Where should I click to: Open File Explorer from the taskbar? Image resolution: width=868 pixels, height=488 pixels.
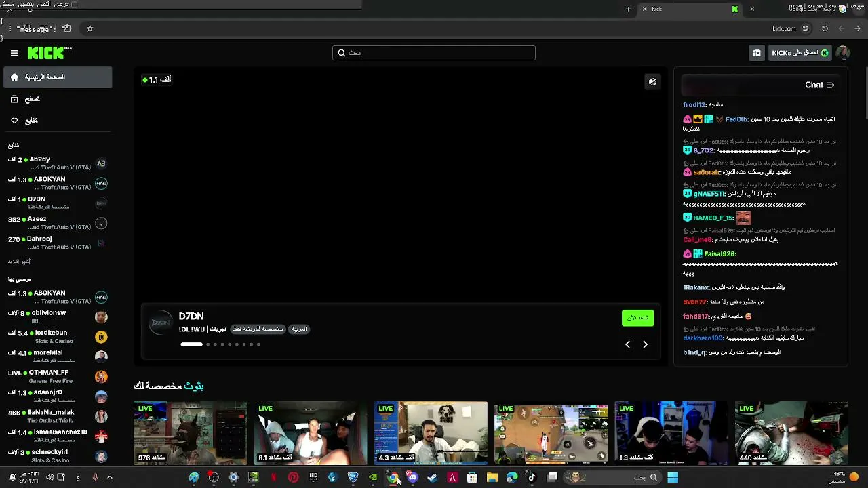(492, 477)
